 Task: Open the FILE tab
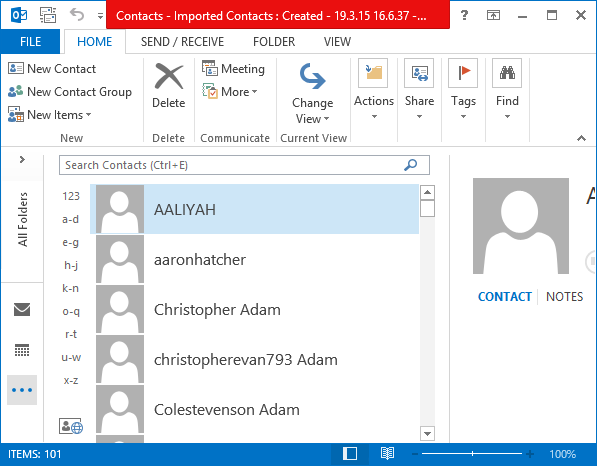point(30,41)
